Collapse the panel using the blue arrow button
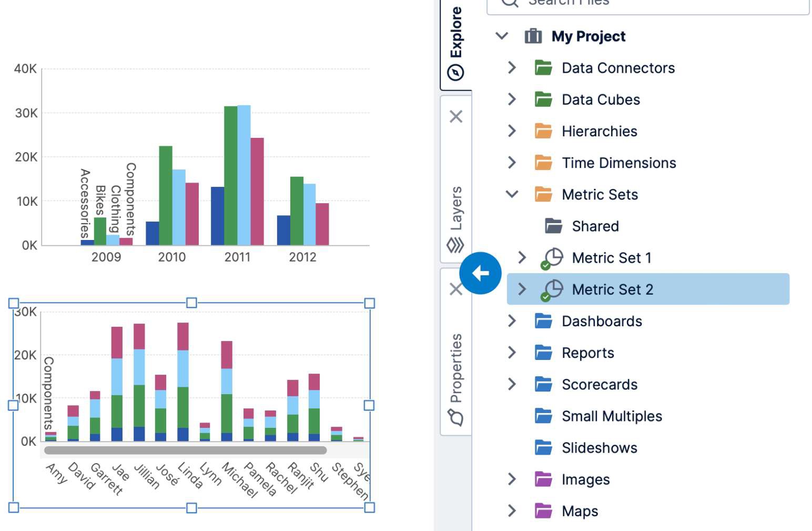812x531 pixels. (x=480, y=273)
